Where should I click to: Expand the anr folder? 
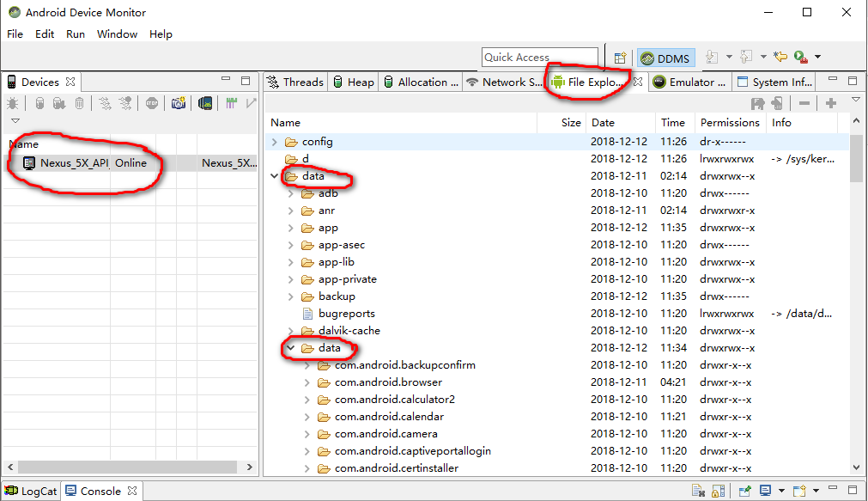[291, 211]
